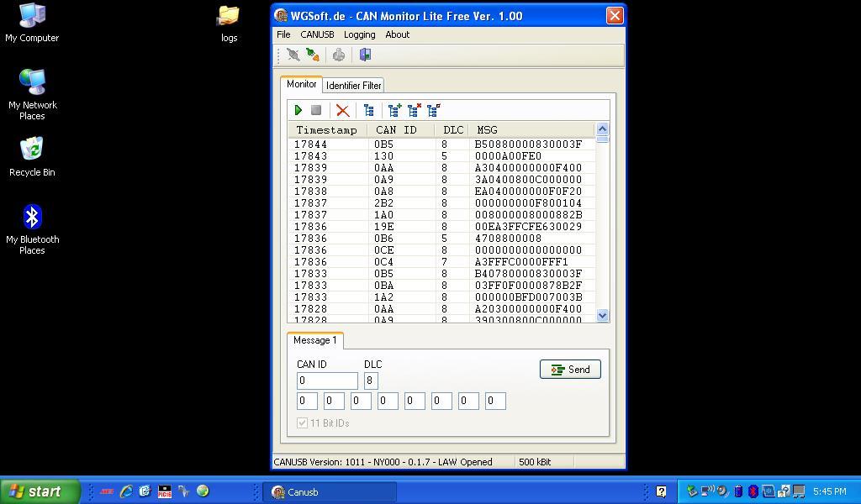Click the tree icon with black square

tap(434, 110)
